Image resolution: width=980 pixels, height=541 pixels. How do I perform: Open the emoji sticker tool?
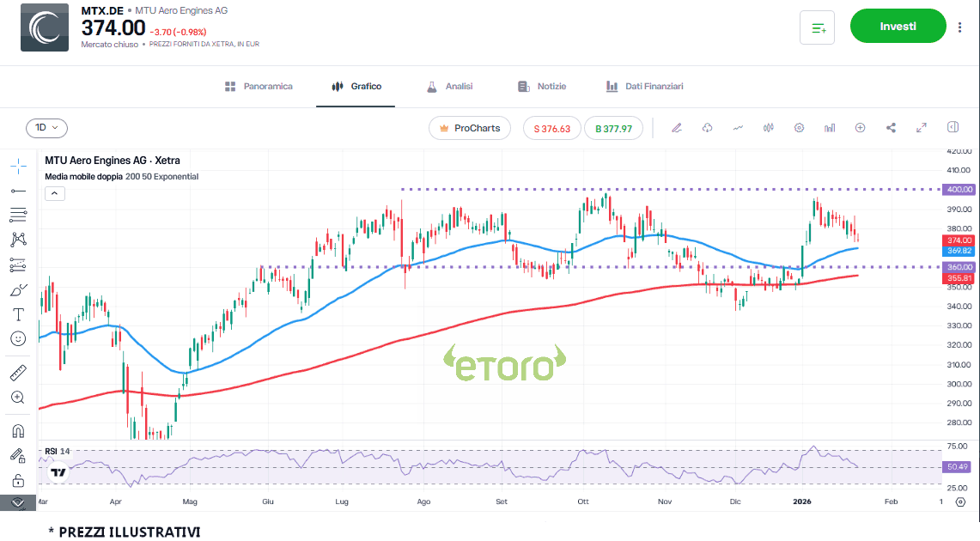click(x=18, y=339)
